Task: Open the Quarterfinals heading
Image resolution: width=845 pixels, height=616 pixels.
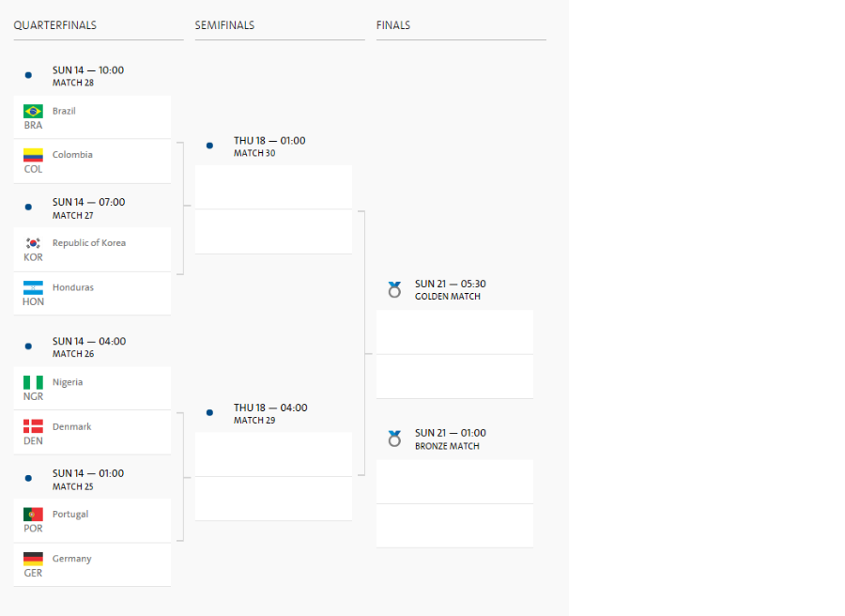Action: click(x=54, y=25)
